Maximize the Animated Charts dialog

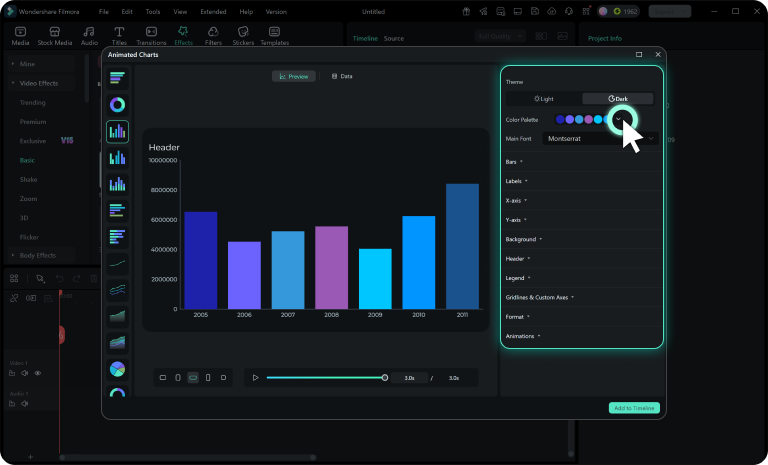[639, 54]
